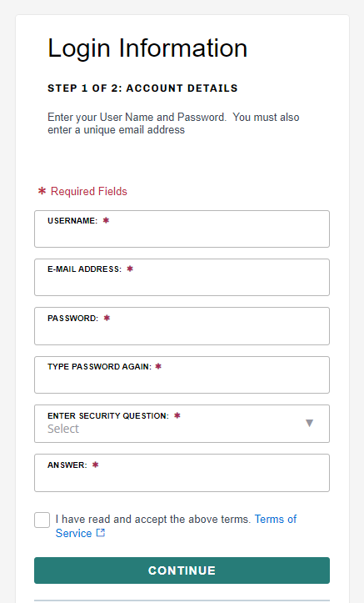Click the CONTINUE button
Screen dimensions: 364x603
[182, 570]
